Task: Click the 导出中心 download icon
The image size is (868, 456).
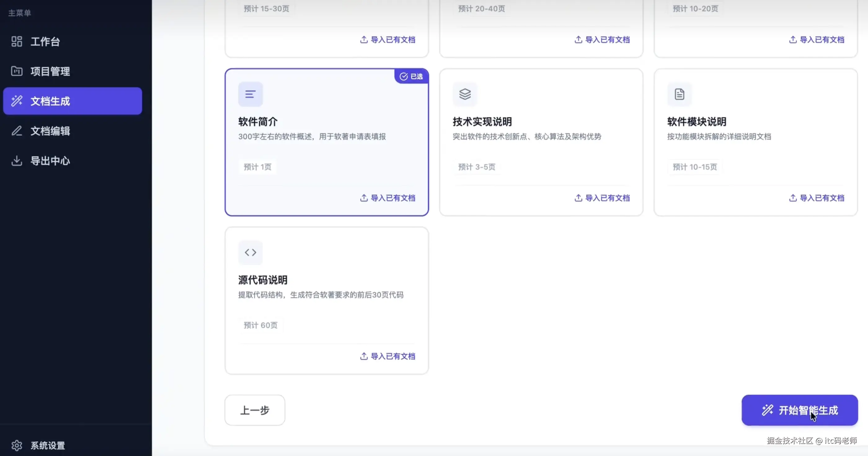Action: click(16, 161)
